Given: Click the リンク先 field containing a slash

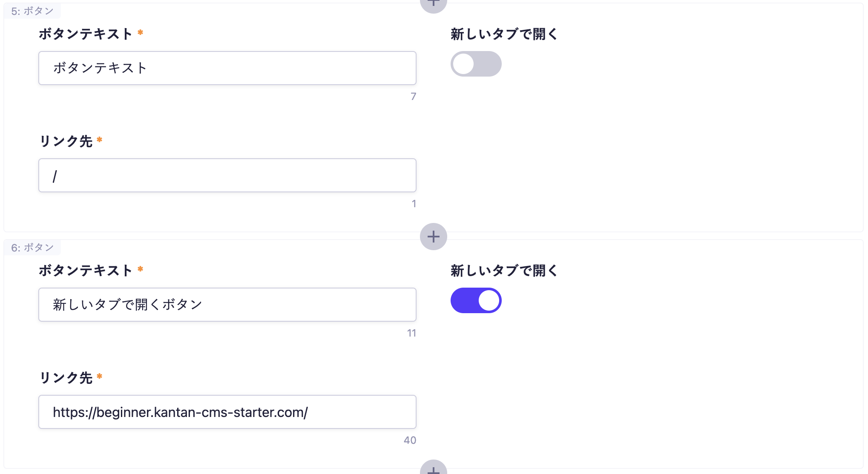Looking at the screenshot, I should (227, 175).
